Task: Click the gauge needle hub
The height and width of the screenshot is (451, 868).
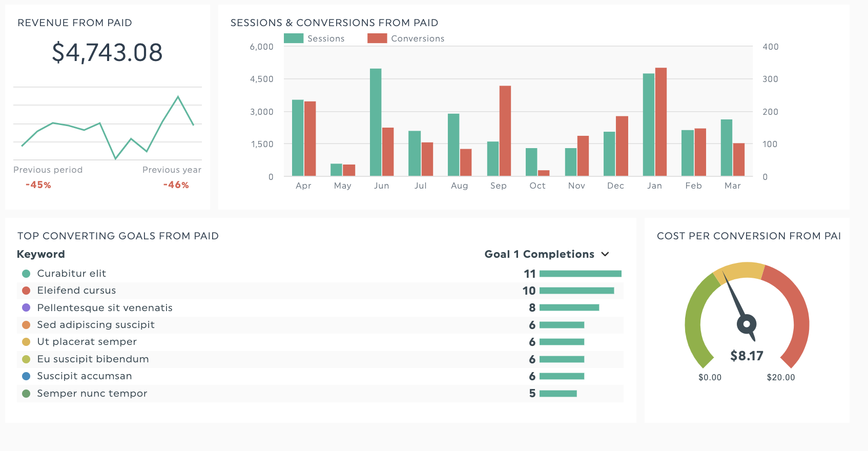Action: pos(747,324)
